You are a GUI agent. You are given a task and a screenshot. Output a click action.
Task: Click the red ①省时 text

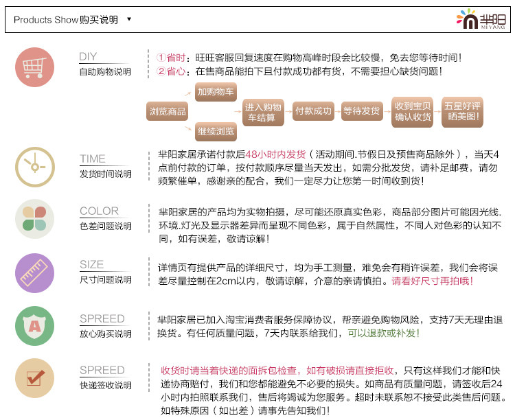click(171, 58)
